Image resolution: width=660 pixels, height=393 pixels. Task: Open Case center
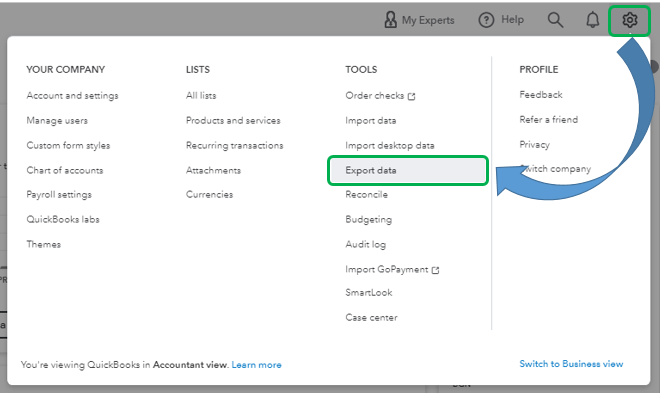pyautogui.click(x=371, y=317)
